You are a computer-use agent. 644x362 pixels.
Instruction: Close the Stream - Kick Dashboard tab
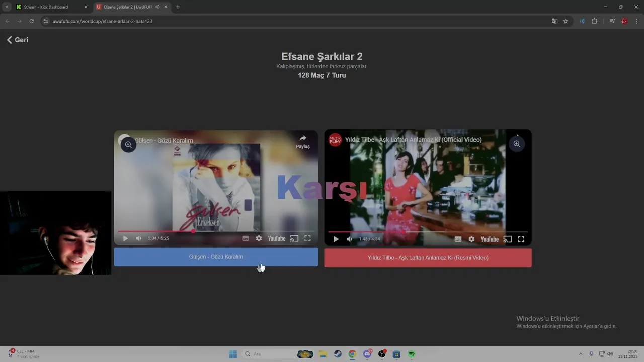pos(86,7)
